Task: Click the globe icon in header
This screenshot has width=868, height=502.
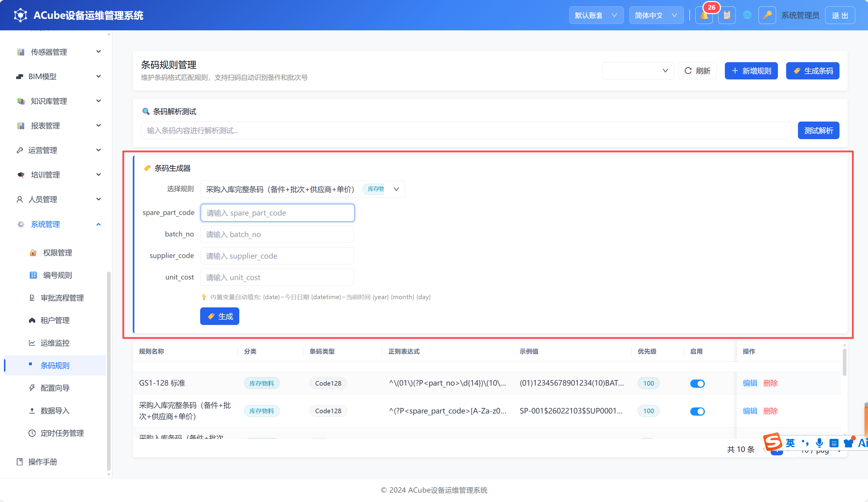Action: point(747,15)
